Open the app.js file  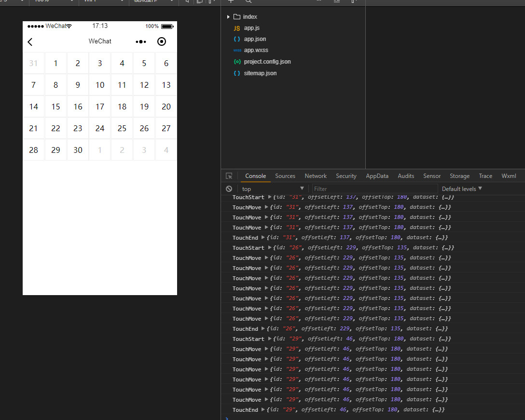251,28
